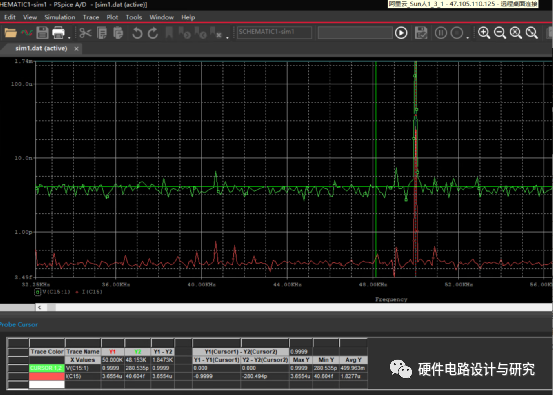Click the undo arrow icon
The height and width of the screenshot is (395, 553).
coord(137,33)
